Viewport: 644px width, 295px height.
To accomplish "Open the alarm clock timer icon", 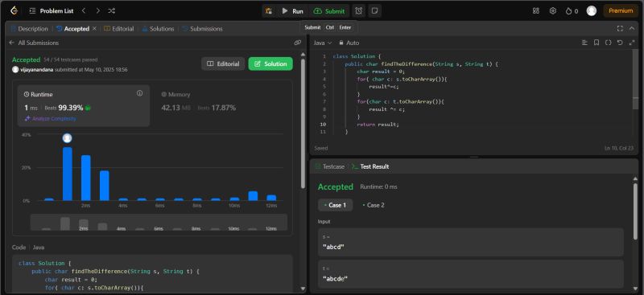I will [358, 11].
